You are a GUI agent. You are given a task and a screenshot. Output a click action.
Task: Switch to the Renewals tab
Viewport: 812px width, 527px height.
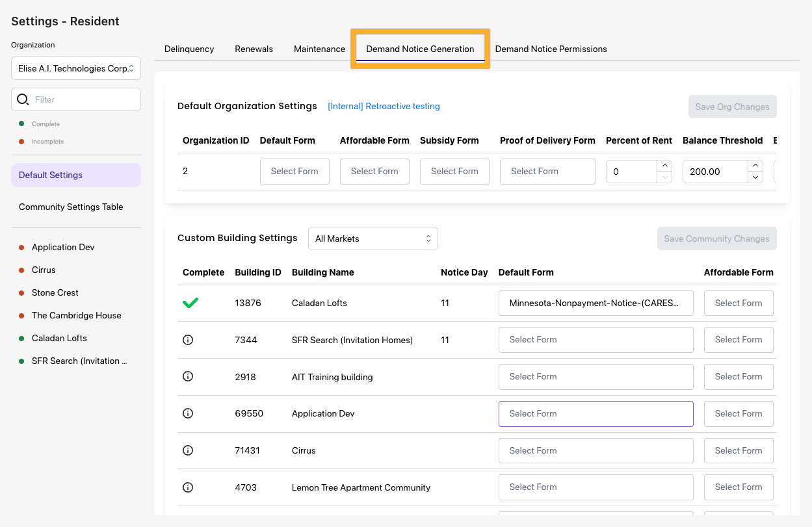[x=254, y=49]
